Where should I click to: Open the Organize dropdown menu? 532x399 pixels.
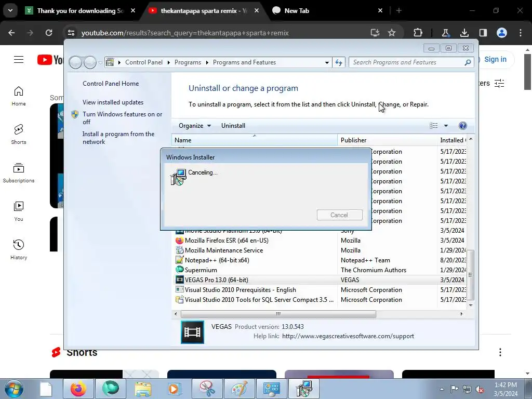tap(195, 126)
